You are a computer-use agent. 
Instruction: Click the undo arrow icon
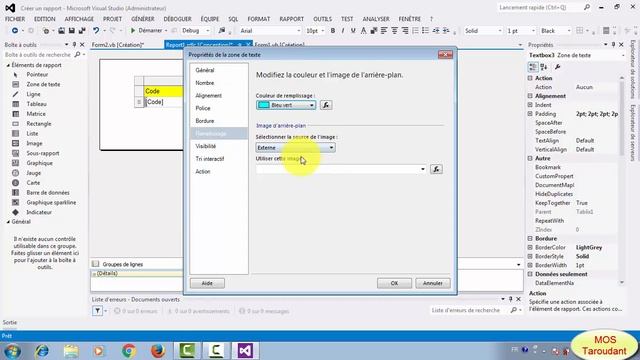[96, 31]
